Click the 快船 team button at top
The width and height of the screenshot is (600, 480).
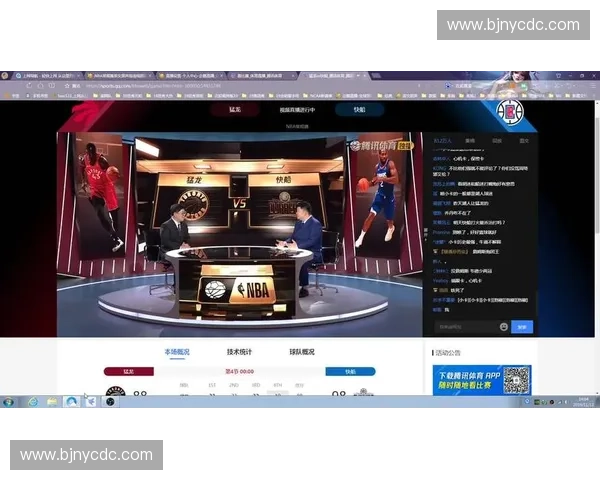[x=358, y=110]
